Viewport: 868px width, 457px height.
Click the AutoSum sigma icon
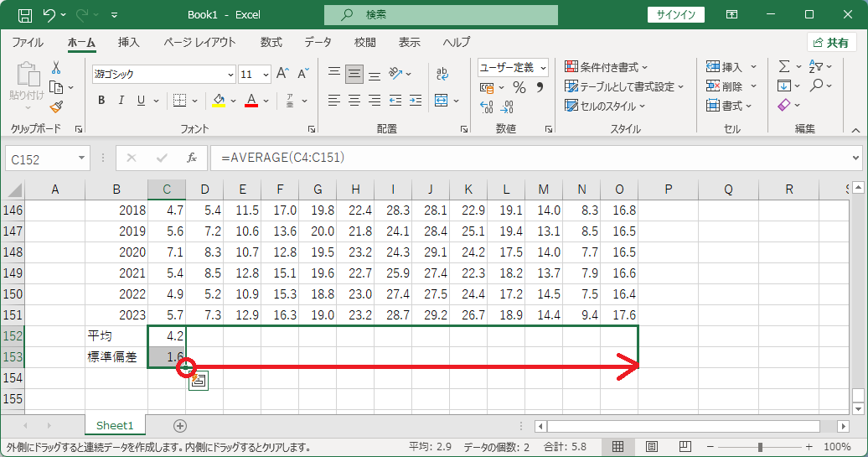(784, 66)
